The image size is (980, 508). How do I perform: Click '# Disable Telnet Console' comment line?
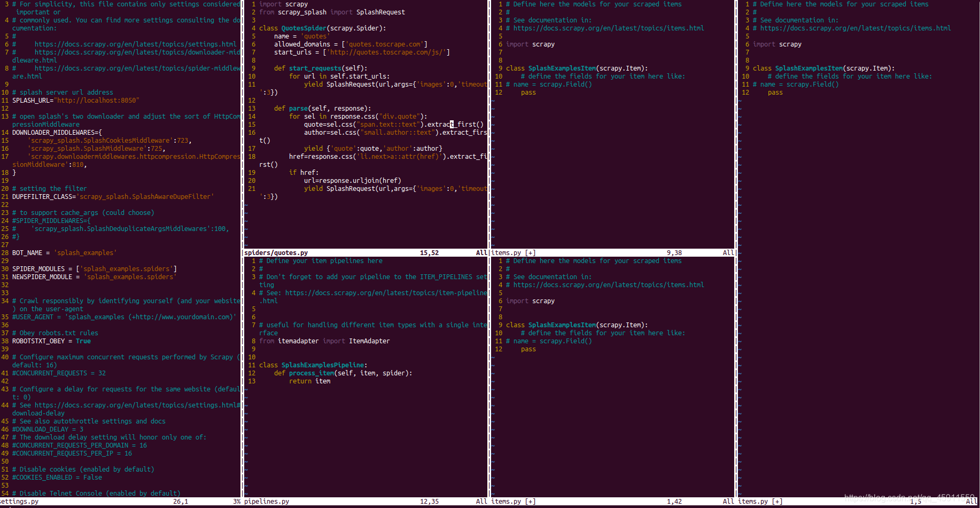[x=96, y=494]
